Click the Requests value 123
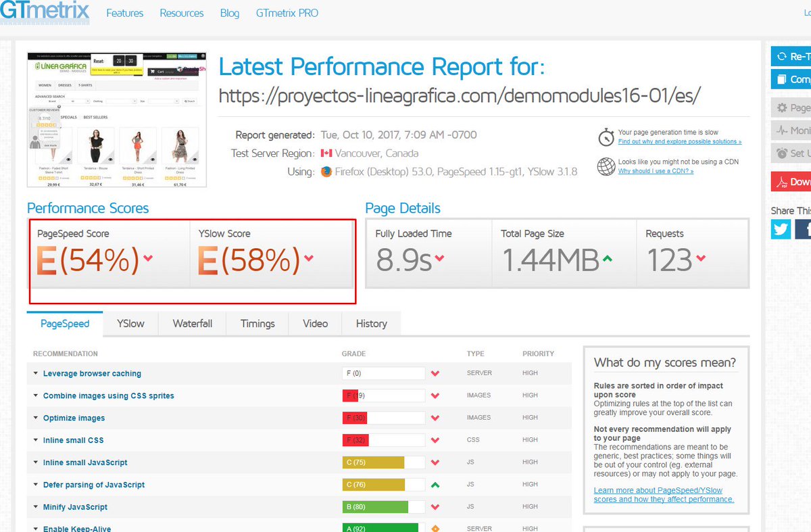811x532 pixels. [669, 261]
